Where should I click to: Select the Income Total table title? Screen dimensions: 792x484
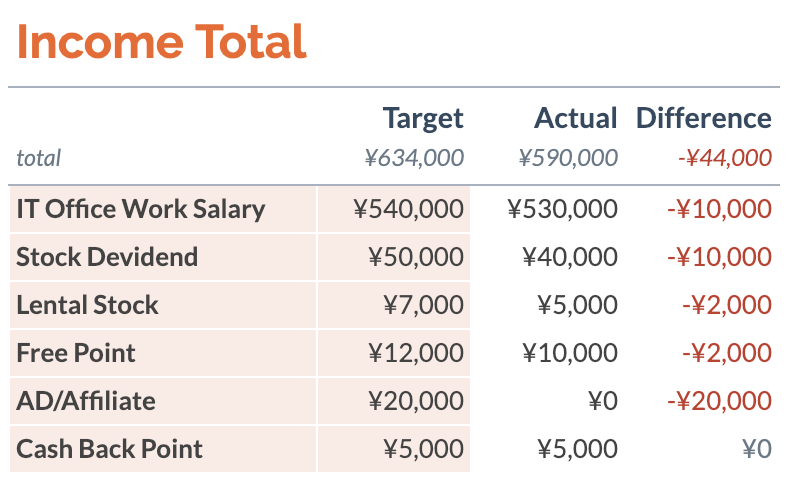tap(161, 42)
